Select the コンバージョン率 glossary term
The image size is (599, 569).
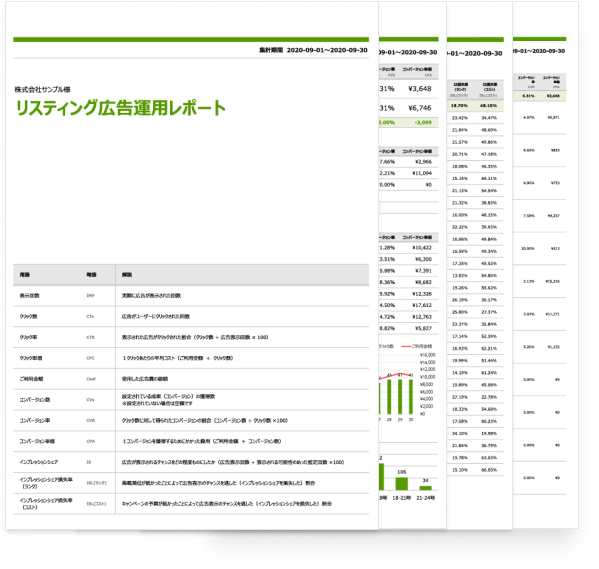pos(35,420)
